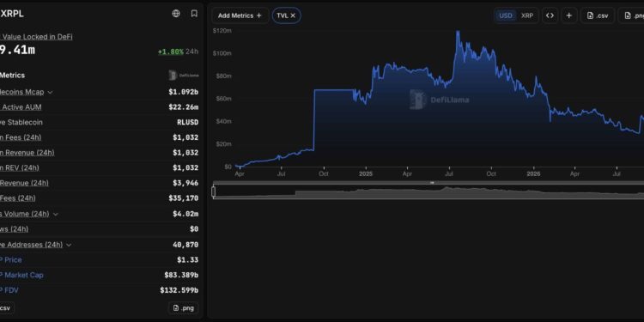
Task: Switch chart denomination to XRP
Action: coord(527,15)
